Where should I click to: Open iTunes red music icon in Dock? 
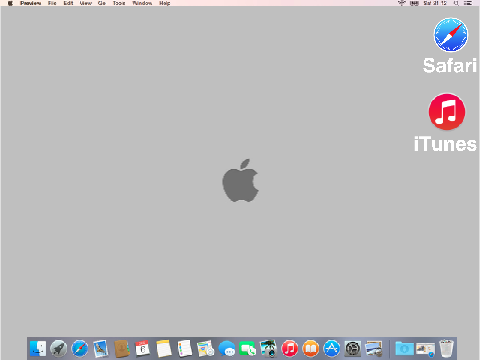[x=290, y=349]
